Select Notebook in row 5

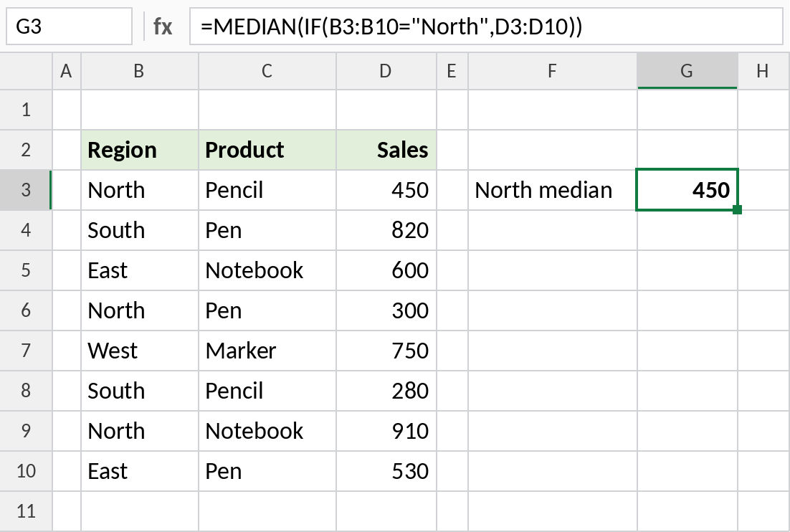267,270
